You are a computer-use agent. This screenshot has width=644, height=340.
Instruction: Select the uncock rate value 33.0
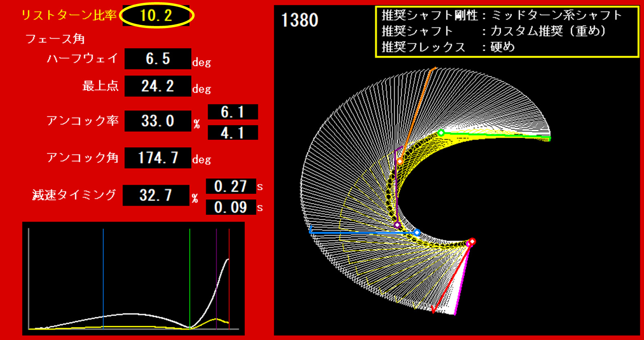point(158,121)
